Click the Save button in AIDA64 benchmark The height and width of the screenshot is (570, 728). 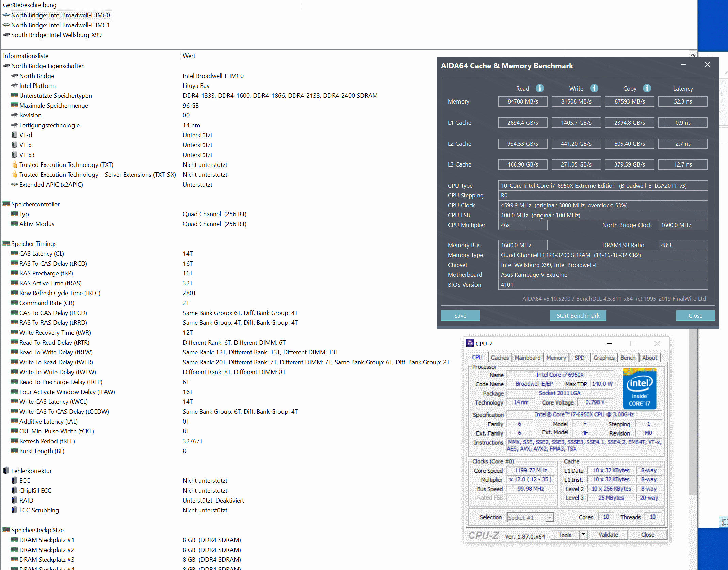pyautogui.click(x=460, y=316)
